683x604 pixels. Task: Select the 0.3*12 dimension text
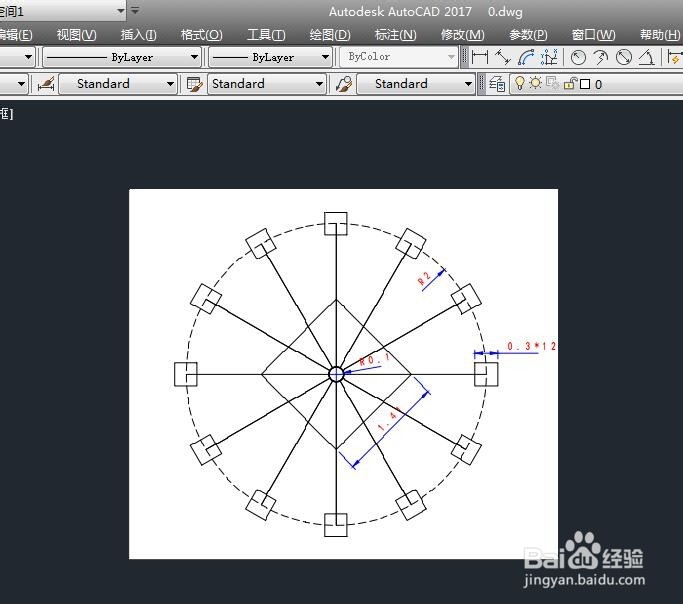click(531, 346)
